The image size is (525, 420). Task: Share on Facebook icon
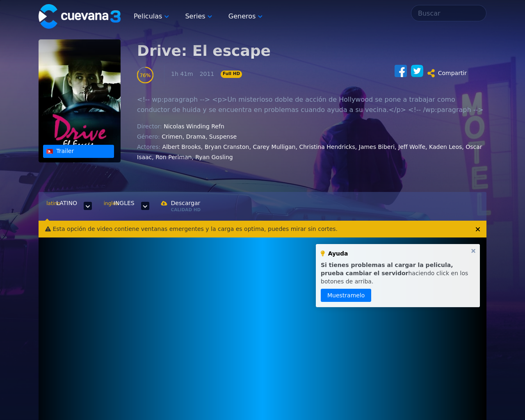[x=401, y=71]
